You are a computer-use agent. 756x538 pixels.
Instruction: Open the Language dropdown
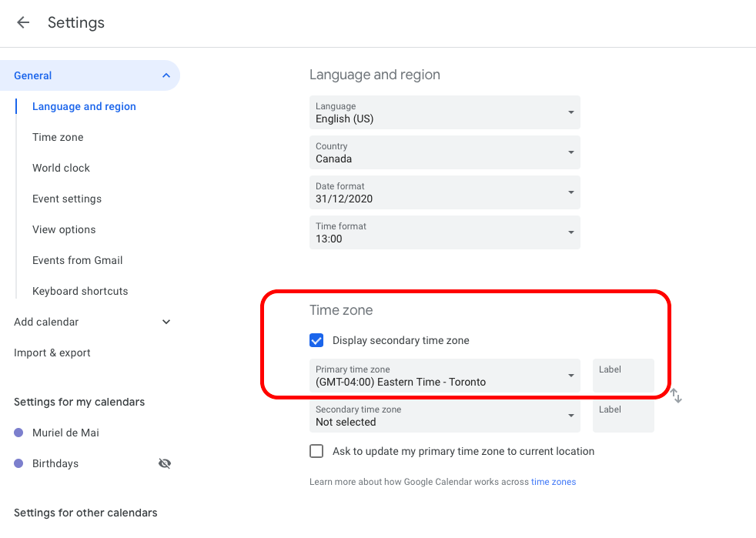[x=444, y=112]
